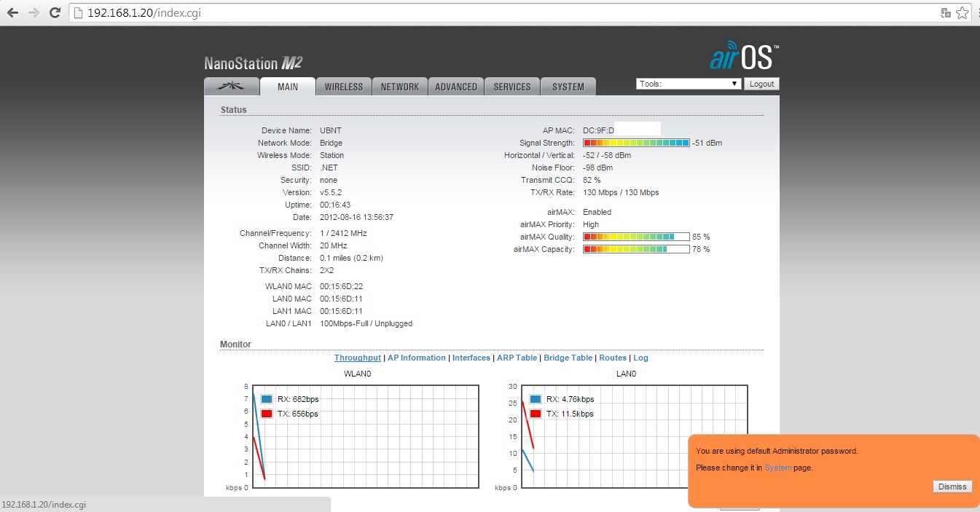980x512 pixels.
Task: Click the browser Back arrow
Action: pos(12,12)
